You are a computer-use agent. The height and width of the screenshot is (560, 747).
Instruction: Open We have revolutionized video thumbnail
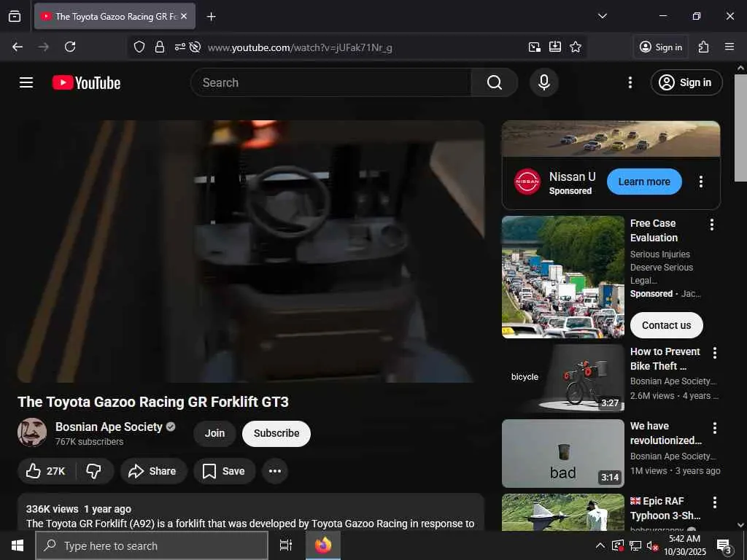point(562,454)
